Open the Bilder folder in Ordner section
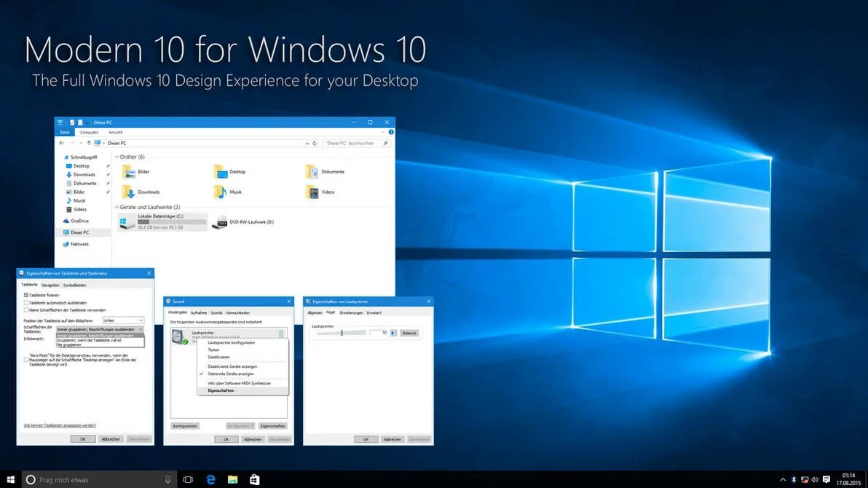The height and width of the screenshot is (488, 868). coord(136,172)
